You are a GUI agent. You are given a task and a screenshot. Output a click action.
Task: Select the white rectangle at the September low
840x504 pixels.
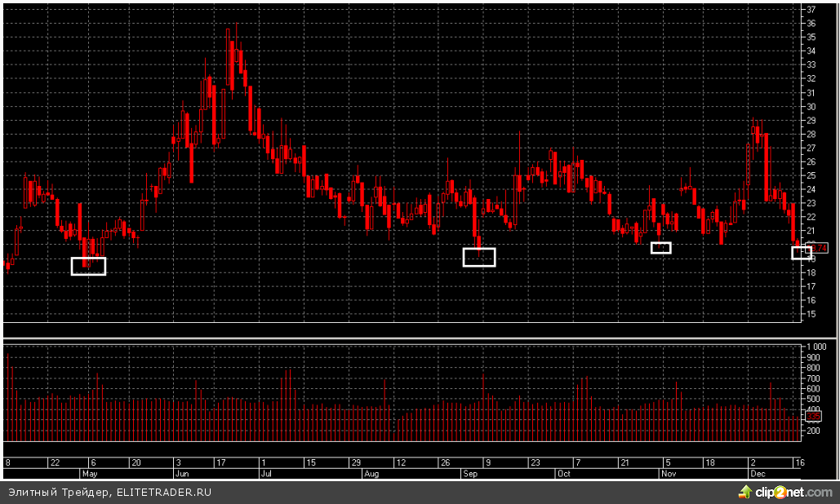(479, 257)
